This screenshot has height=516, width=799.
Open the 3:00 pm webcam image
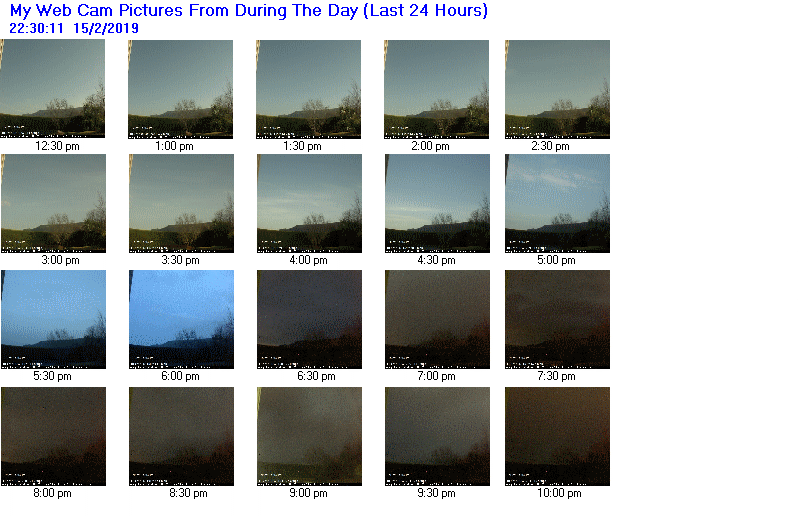click(x=54, y=203)
